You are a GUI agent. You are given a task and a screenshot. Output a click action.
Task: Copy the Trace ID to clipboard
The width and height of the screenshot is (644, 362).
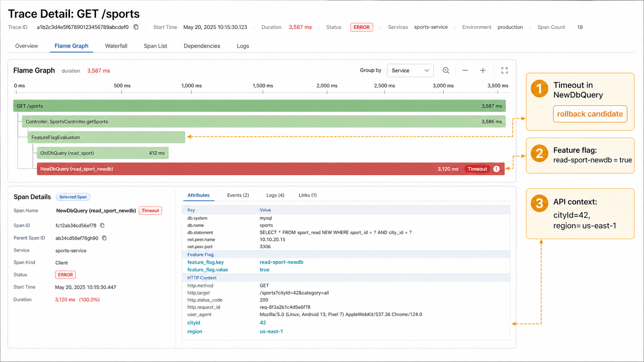[136, 27]
